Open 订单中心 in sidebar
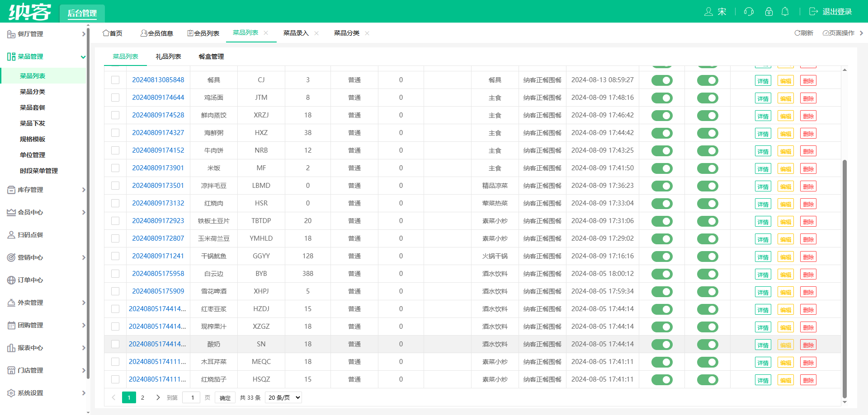 coord(31,280)
